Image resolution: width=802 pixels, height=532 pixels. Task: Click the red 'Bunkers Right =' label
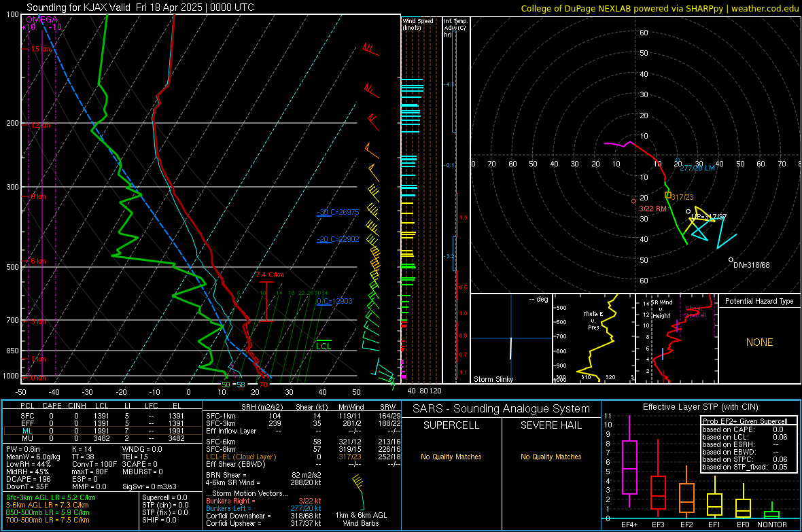230,501
